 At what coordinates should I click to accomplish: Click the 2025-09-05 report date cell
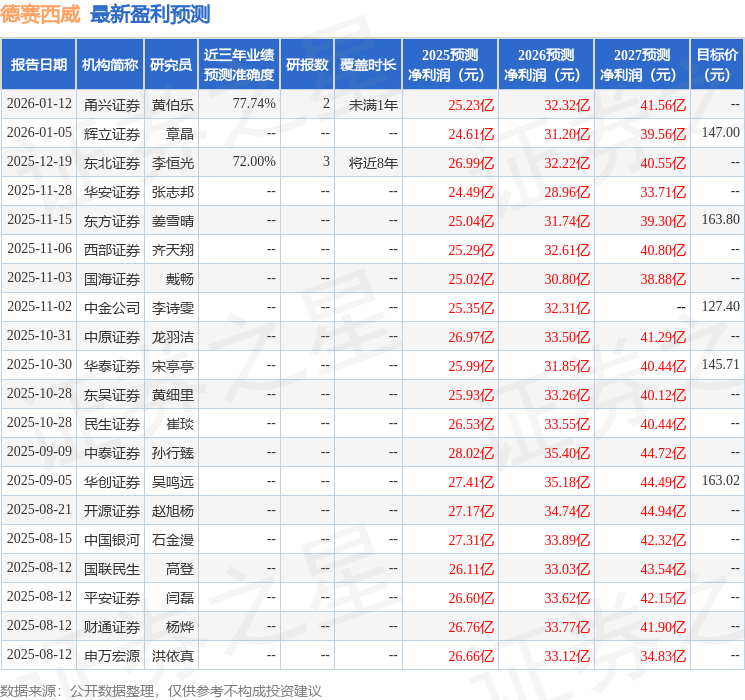pos(40,481)
